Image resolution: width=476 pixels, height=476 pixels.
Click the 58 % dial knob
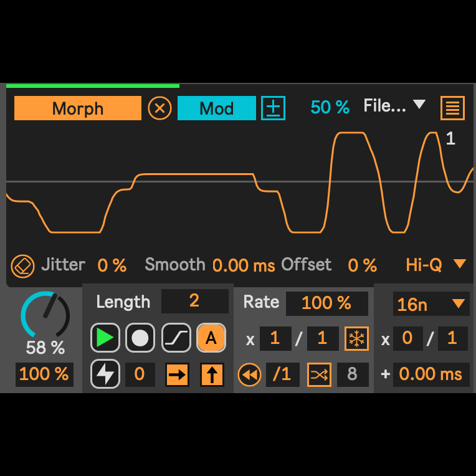click(45, 315)
